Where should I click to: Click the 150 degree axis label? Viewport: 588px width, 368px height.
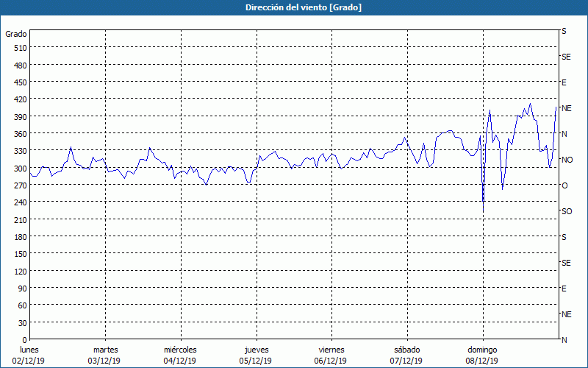[21, 254]
